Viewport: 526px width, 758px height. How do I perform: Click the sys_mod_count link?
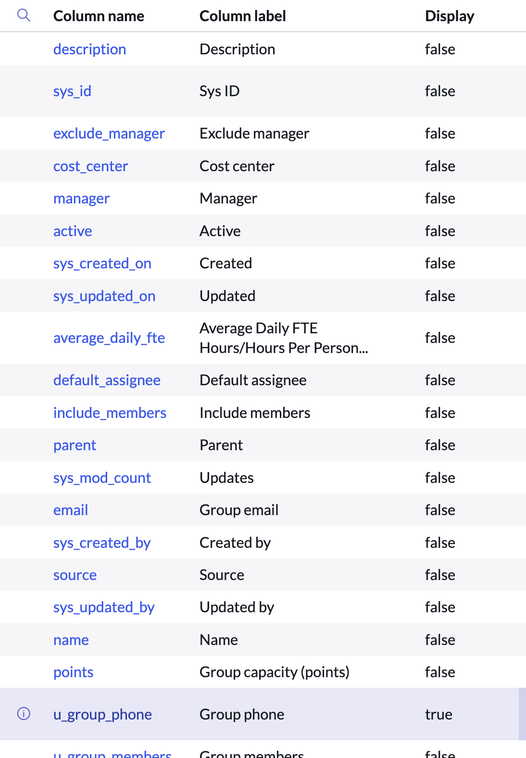(102, 478)
